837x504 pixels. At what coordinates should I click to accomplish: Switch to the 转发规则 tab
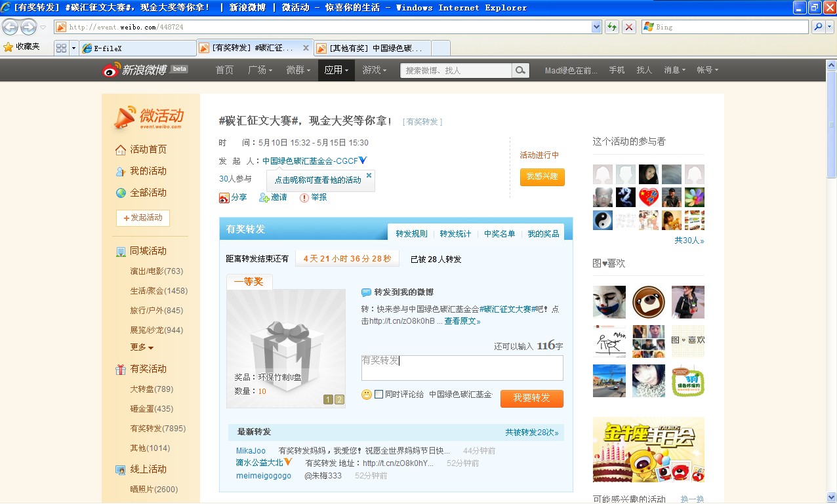(x=411, y=234)
